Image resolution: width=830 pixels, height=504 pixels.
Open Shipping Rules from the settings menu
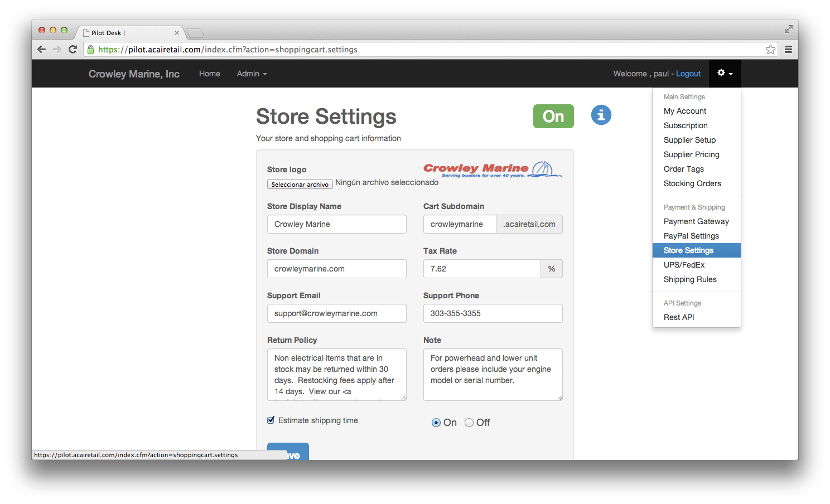(690, 279)
